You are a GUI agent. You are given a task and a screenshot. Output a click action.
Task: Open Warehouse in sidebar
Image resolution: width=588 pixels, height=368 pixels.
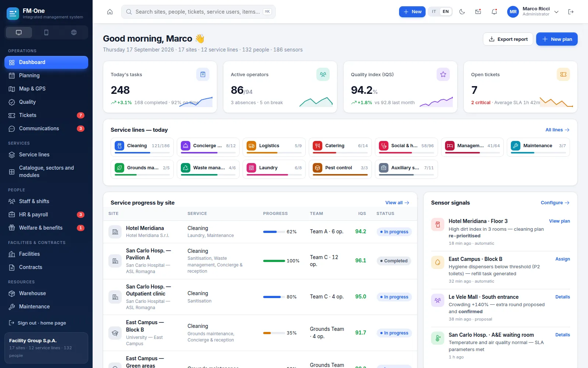pos(46,293)
